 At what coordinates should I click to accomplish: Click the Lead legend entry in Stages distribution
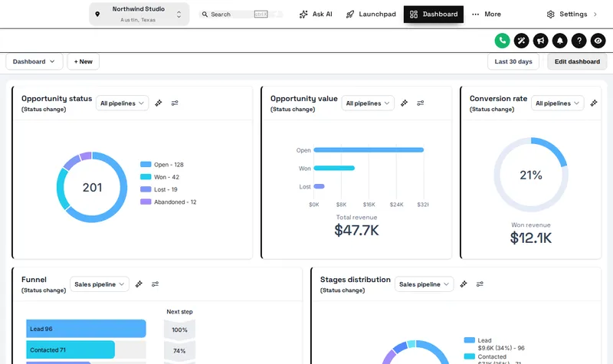tap(493, 344)
